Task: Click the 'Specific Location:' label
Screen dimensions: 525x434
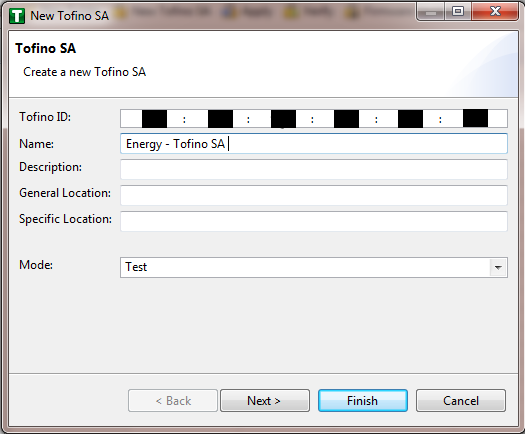Action: click(x=65, y=219)
